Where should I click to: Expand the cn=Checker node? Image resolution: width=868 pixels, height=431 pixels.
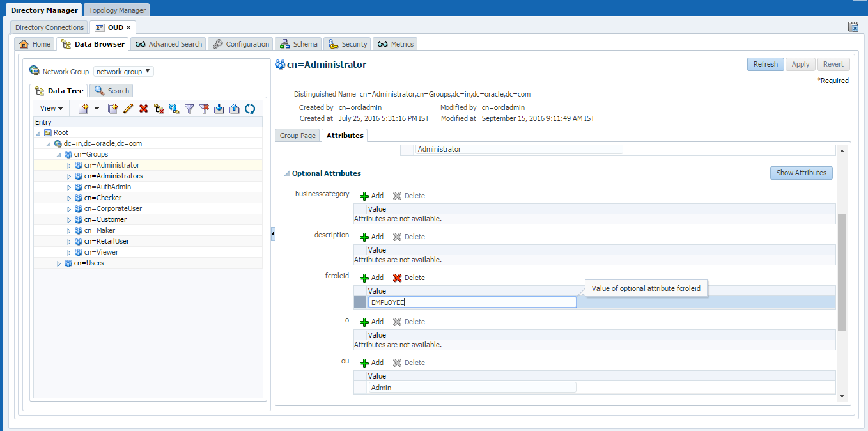pyautogui.click(x=69, y=198)
